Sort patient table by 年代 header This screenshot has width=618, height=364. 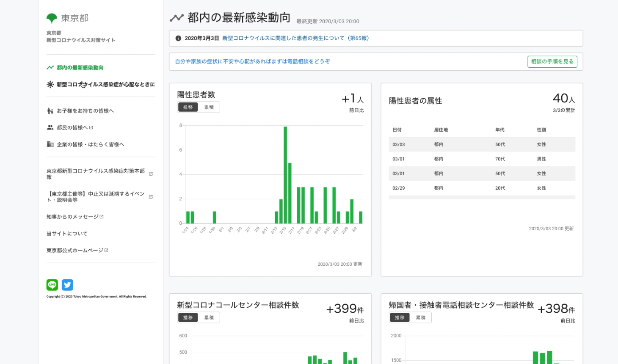tap(500, 130)
